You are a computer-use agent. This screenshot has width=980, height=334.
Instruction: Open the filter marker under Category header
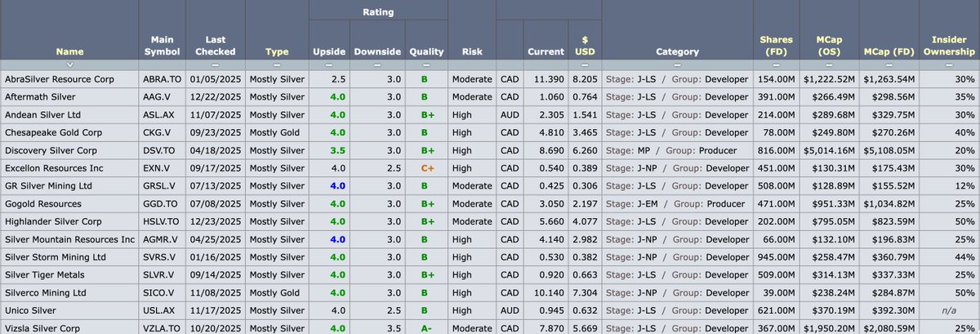pos(677,64)
